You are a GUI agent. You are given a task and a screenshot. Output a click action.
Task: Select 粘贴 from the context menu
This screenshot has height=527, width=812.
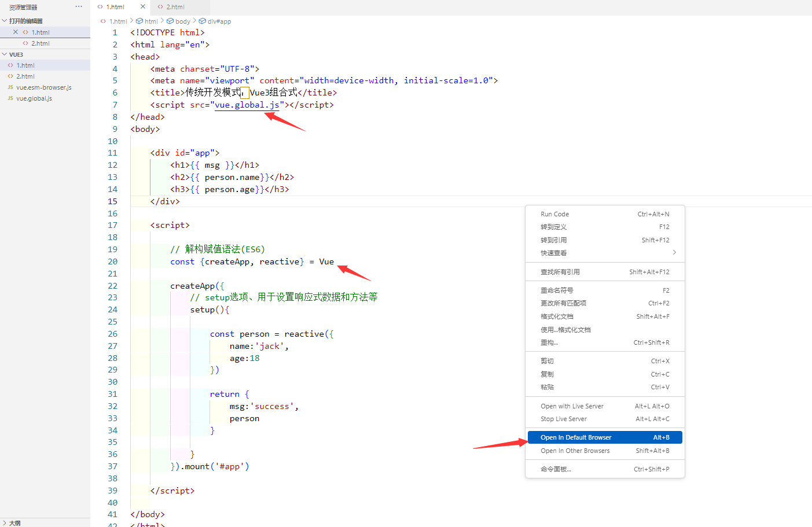tap(605, 387)
